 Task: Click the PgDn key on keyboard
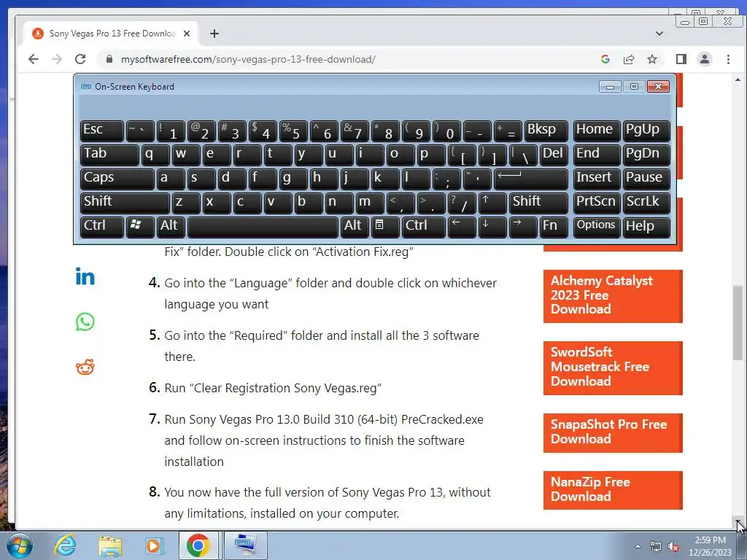[646, 155]
